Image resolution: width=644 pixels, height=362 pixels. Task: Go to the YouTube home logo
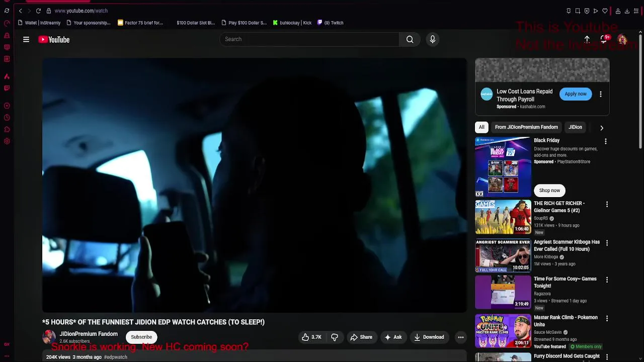(54, 40)
